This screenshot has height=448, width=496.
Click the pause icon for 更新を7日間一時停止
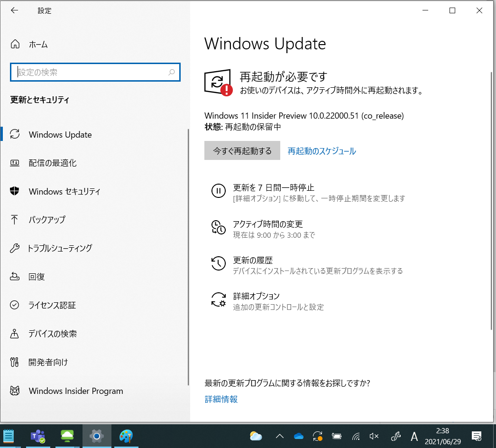point(218,191)
